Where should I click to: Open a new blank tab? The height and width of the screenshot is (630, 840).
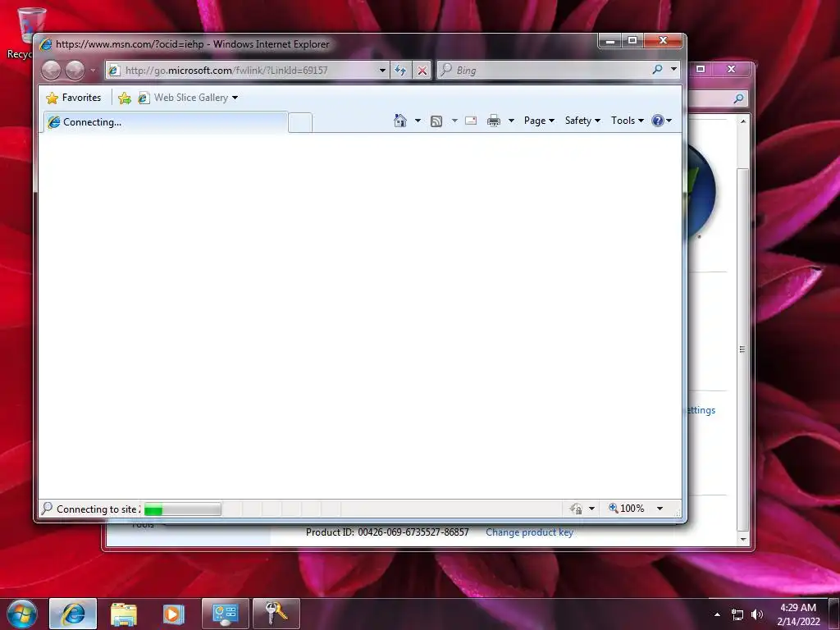pos(300,123)
